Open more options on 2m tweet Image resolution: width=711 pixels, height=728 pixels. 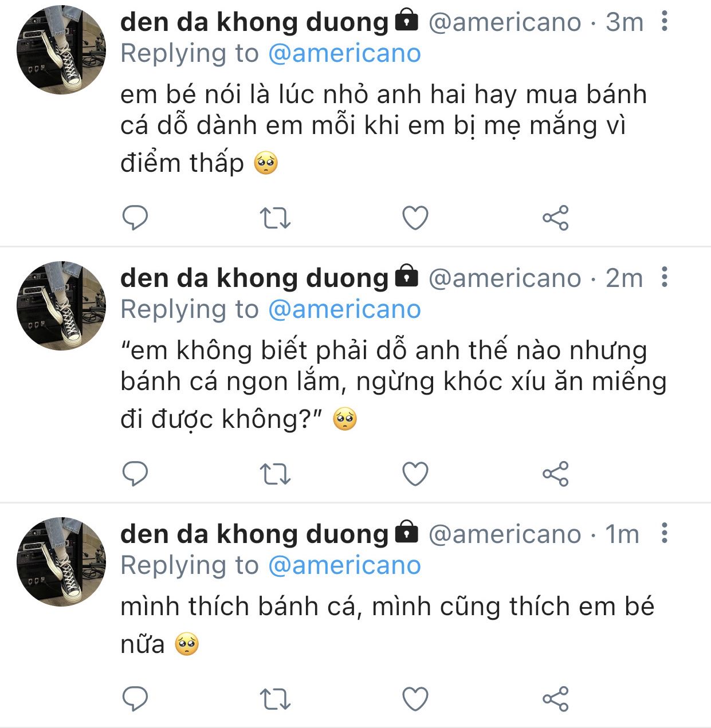(x=664, y=277)
